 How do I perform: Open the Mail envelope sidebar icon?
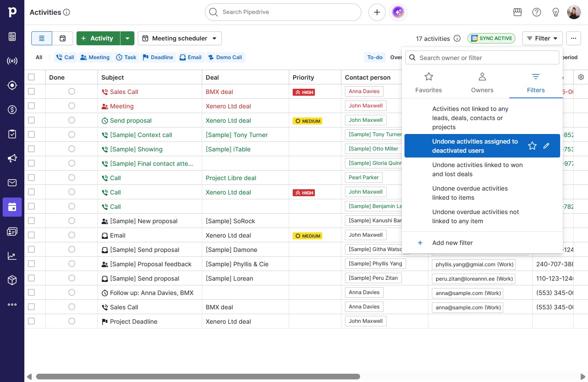tap(12, 183)
